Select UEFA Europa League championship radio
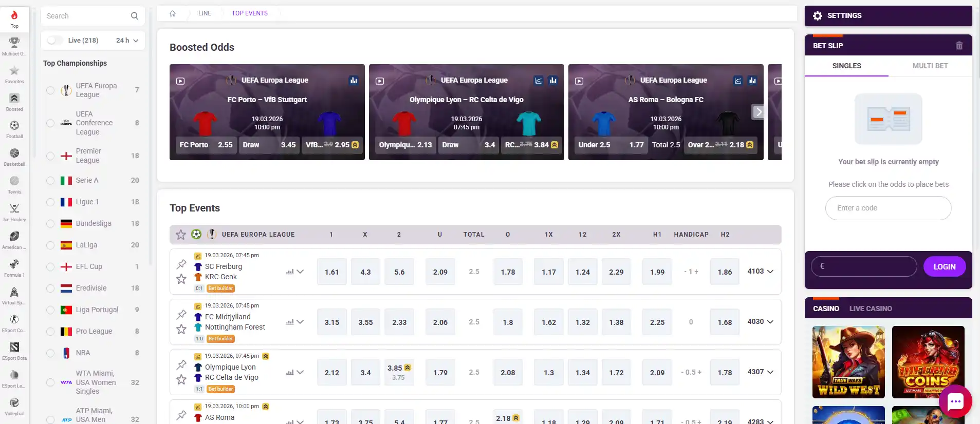980x424 pixels. coord(50,90)
